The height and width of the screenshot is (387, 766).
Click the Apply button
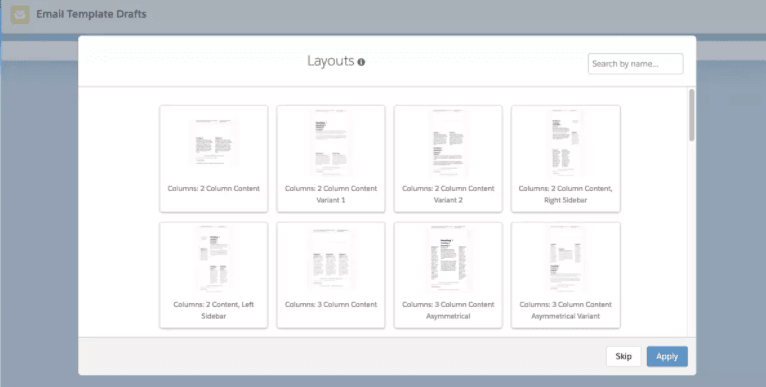667,356
